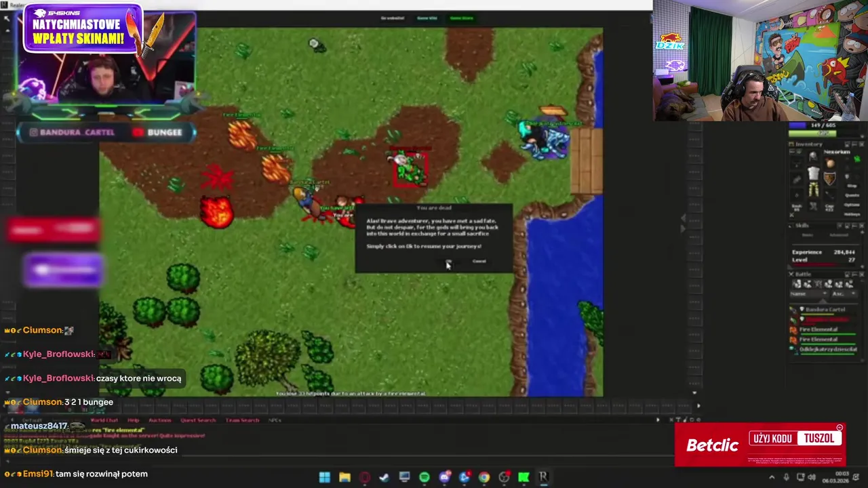The image size is (868, 488).
Task: Click Cancel in the You are dead dialog
Action: (x=479, y=261)
